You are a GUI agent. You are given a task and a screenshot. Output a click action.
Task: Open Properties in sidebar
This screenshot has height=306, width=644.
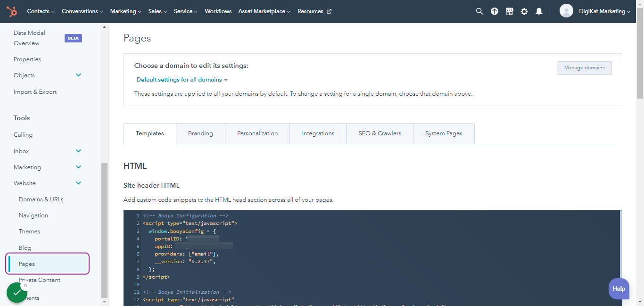pyautogui.click(x=27, y=59)
